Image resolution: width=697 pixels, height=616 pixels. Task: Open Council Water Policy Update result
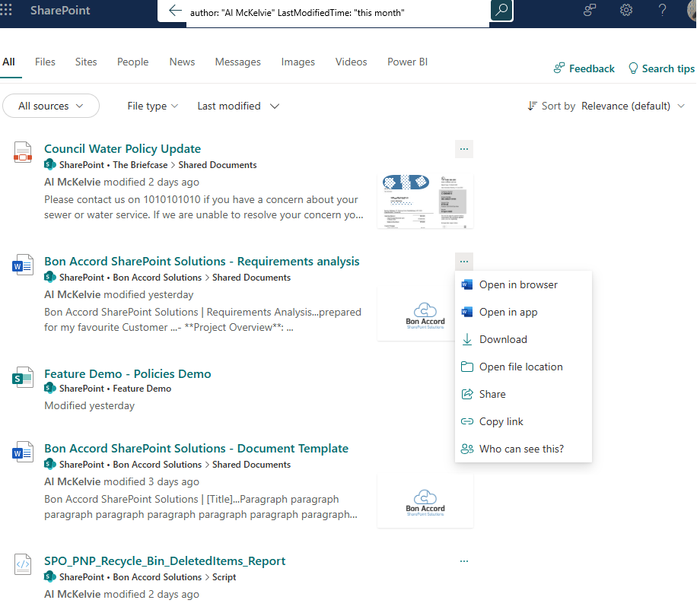(123, 149)
